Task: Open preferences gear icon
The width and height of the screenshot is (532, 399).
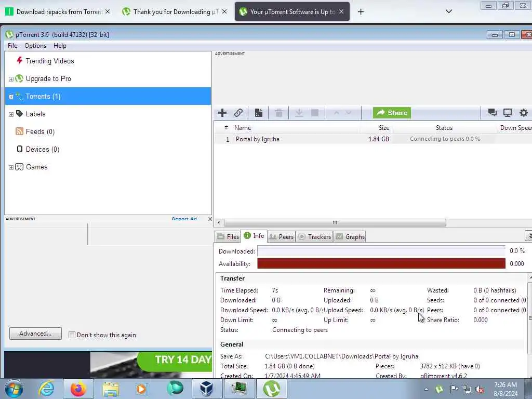Action: (x=524, y=113)
